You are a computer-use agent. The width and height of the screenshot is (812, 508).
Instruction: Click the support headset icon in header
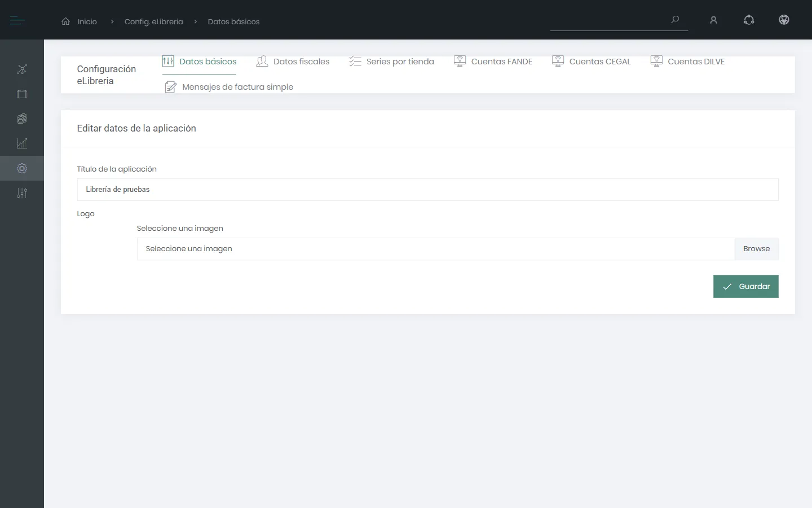pos(749,20)
